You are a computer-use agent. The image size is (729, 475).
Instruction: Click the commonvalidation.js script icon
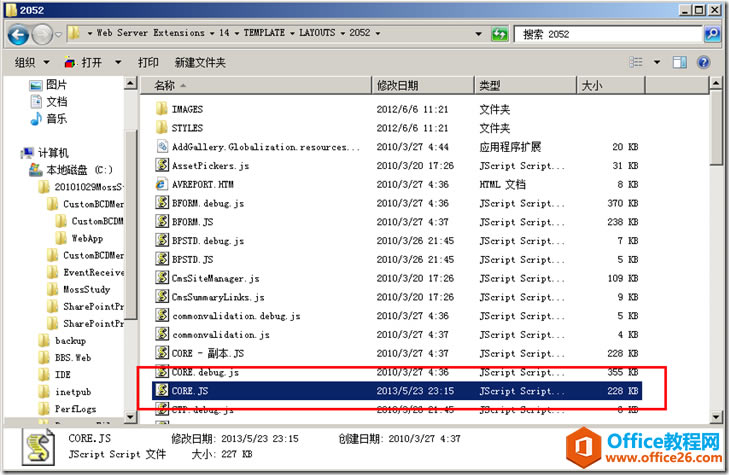[161, 334]
